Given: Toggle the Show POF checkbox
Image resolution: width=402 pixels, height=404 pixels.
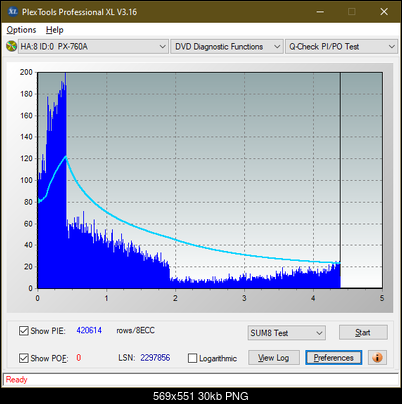Looking at the screenshot, I should pos(23,358).
